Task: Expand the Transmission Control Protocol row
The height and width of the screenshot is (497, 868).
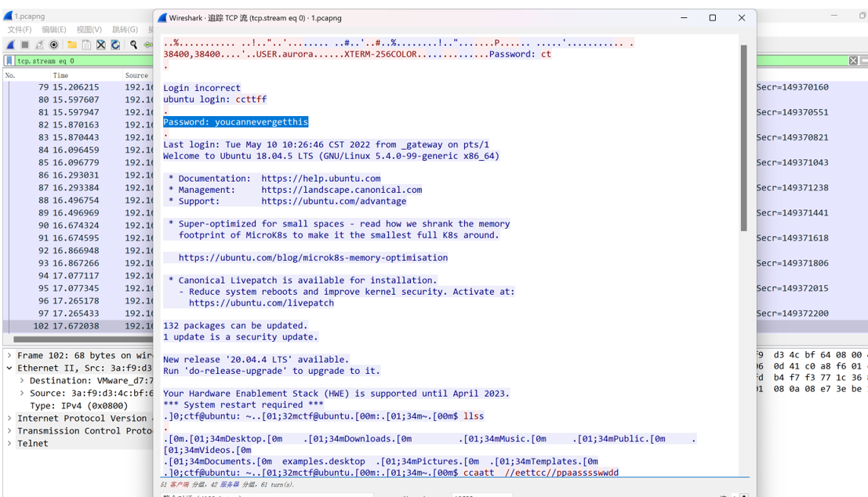Action: click(9, 430)
